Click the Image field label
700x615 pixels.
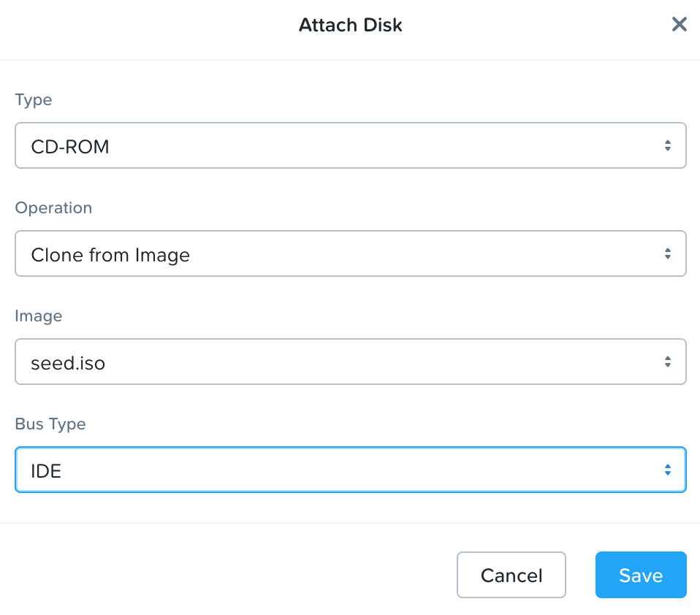click(x=38, y=316)
